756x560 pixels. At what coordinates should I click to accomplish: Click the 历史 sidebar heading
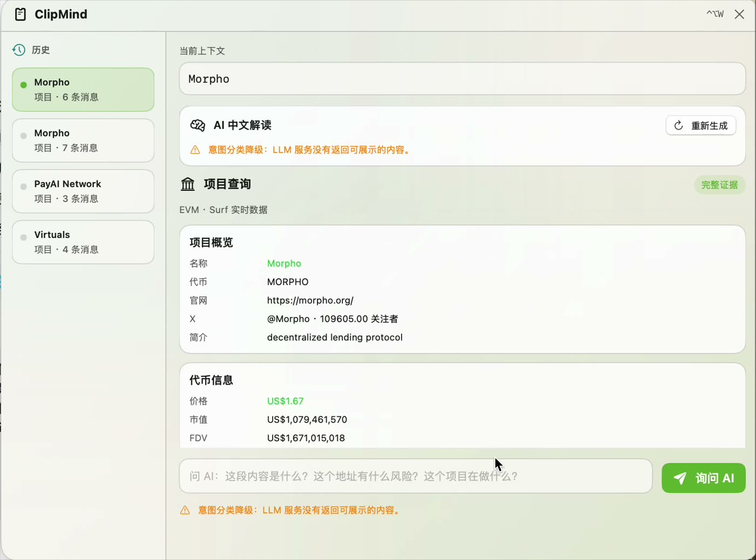pyautogui.click(x=40, y=50)
